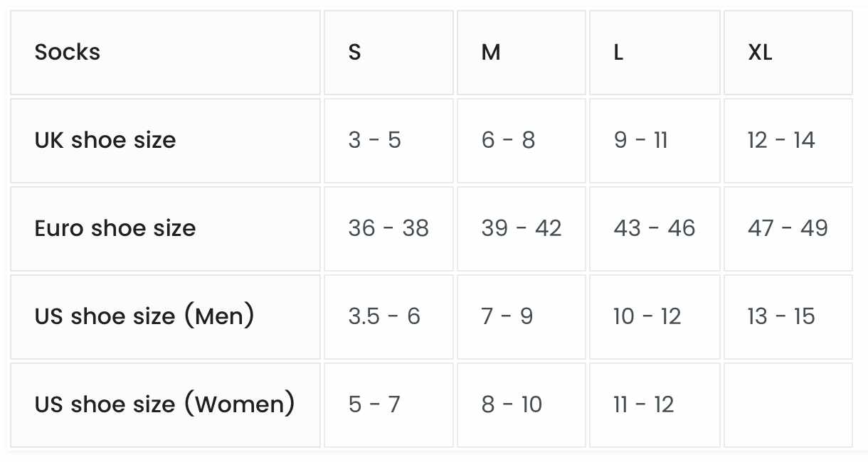Click the Euro shoe size row label
868x462 pixels.
[165, 229]
